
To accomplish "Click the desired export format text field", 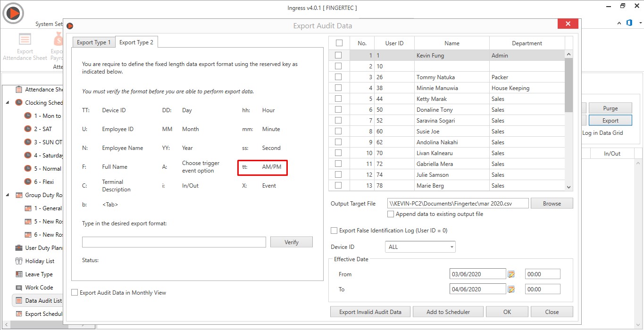I will 174,242.
